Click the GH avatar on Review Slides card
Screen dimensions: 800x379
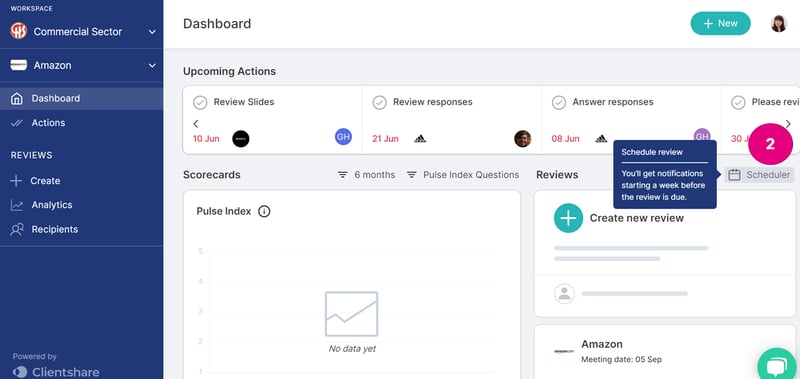click(x=343, y=137)
